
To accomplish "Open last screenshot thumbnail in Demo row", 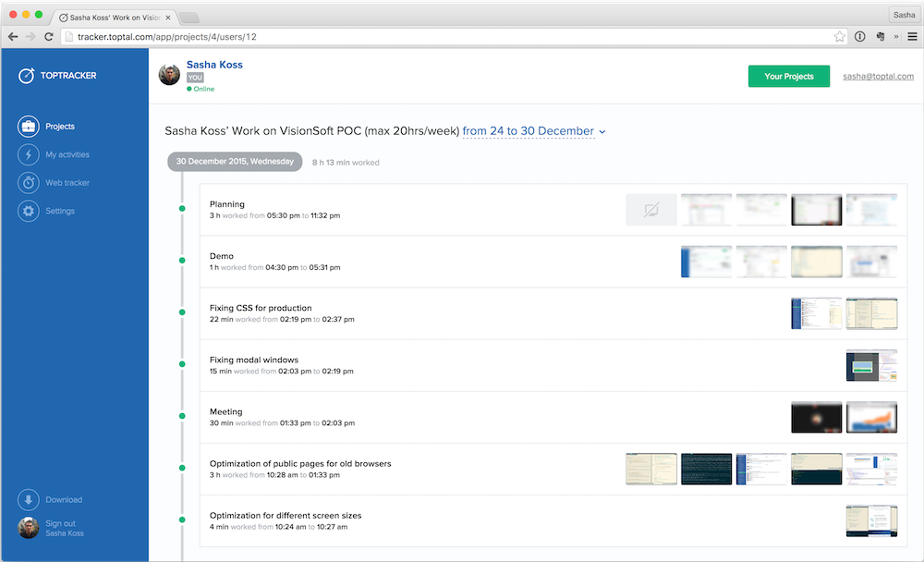I will coord(871,262).
